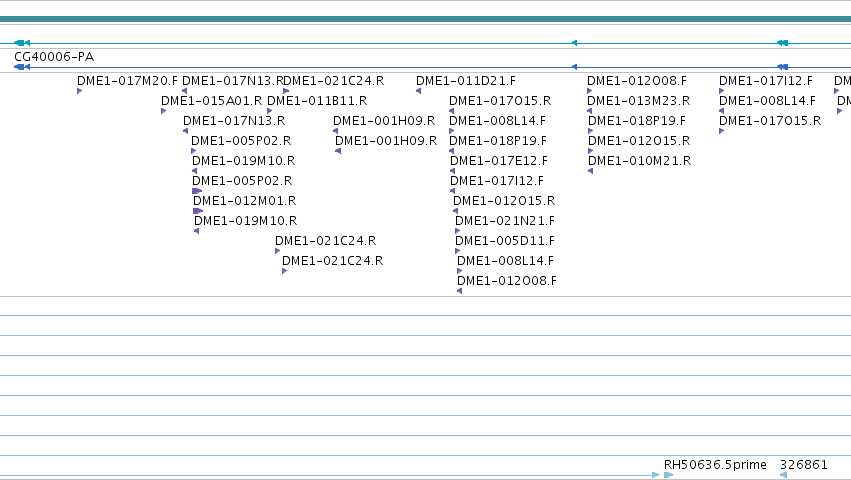Select the DME1-005D11.F feature label
Screen dimensions: 851x480
click(505, 241)
